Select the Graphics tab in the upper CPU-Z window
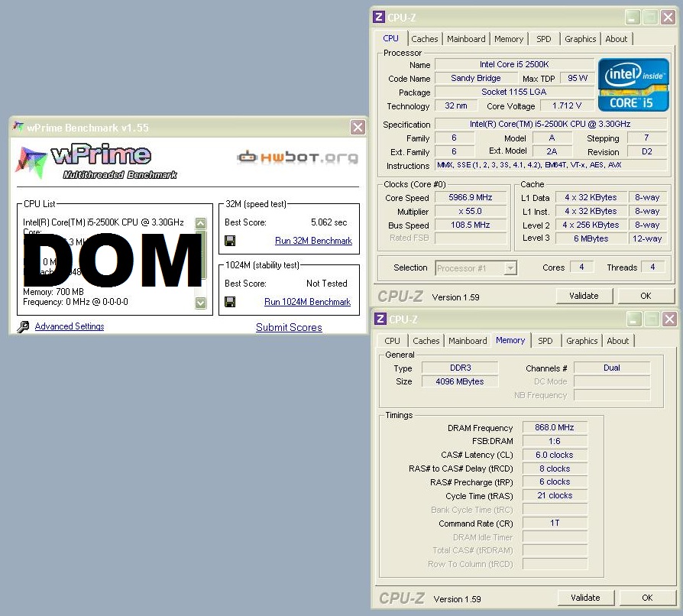The image size is (683, 616). (x=580, y=39)
